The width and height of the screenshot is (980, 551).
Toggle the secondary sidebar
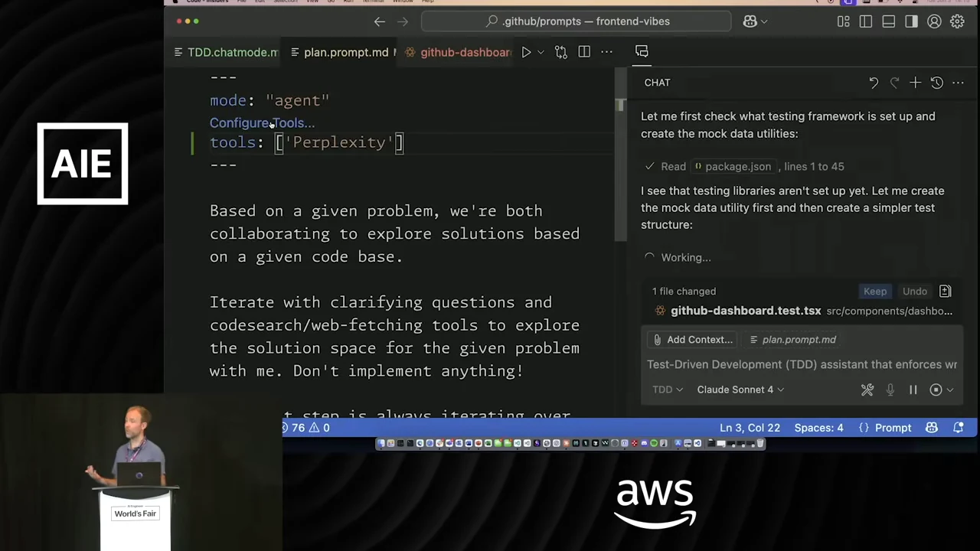coord(911,21)
